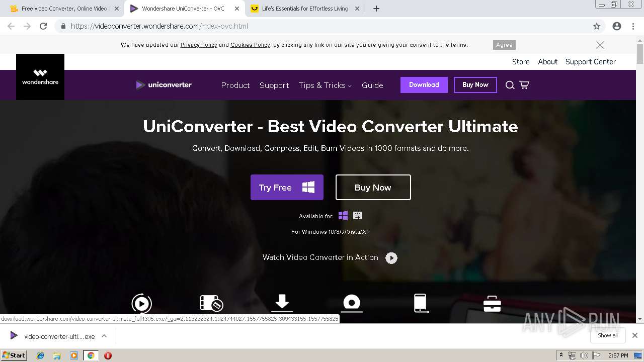The width and height of the screenshot is (644, 362).
Task: Click the purple Download button in the nav bar
Action: coord(424,85)
